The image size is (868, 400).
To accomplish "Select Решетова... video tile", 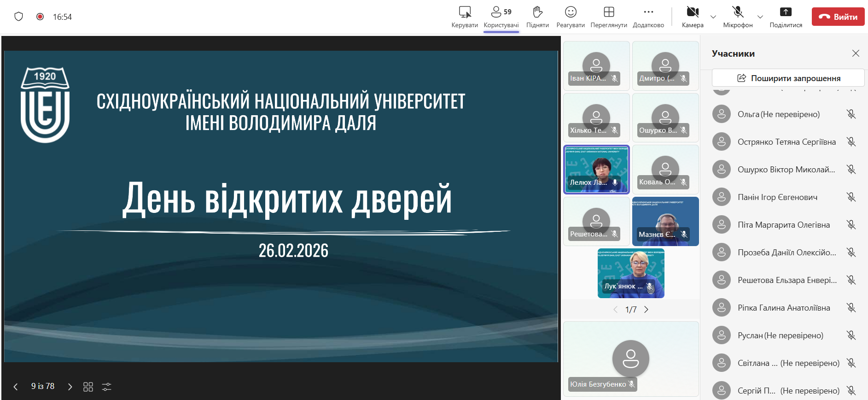I will point(596,221).
